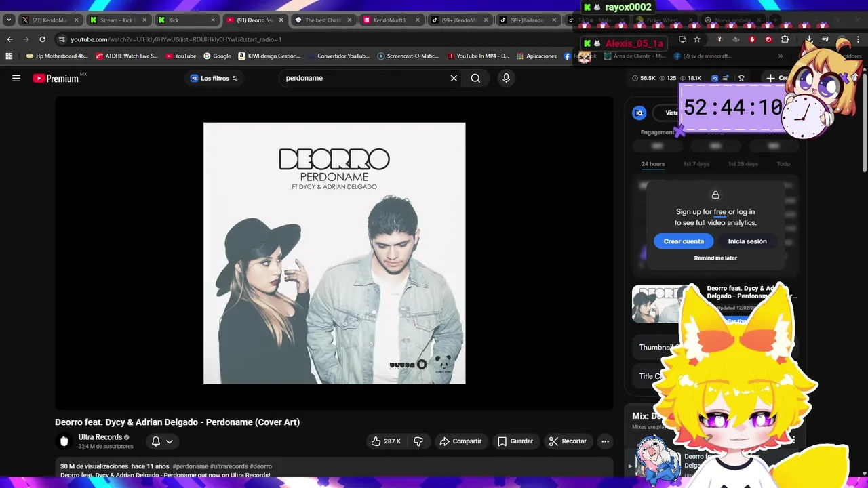
Task: Switch to the 'Kick' browser tab
Action: (186, 20)
